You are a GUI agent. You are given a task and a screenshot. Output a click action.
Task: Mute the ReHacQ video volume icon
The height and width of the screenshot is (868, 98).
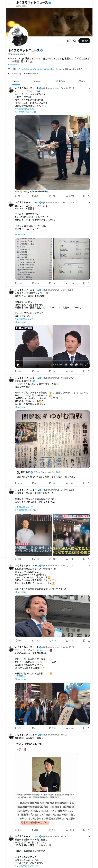click(71, 365)
